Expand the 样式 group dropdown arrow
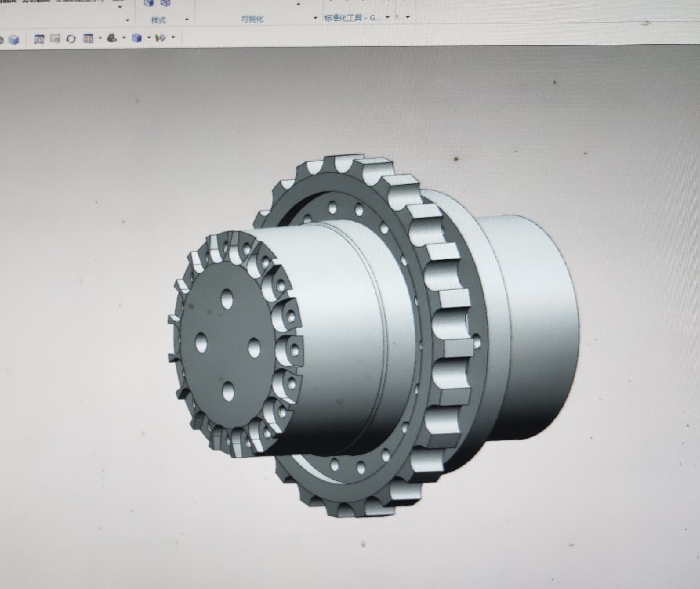Viewport: 700px width, 589px height. [186, 19]
